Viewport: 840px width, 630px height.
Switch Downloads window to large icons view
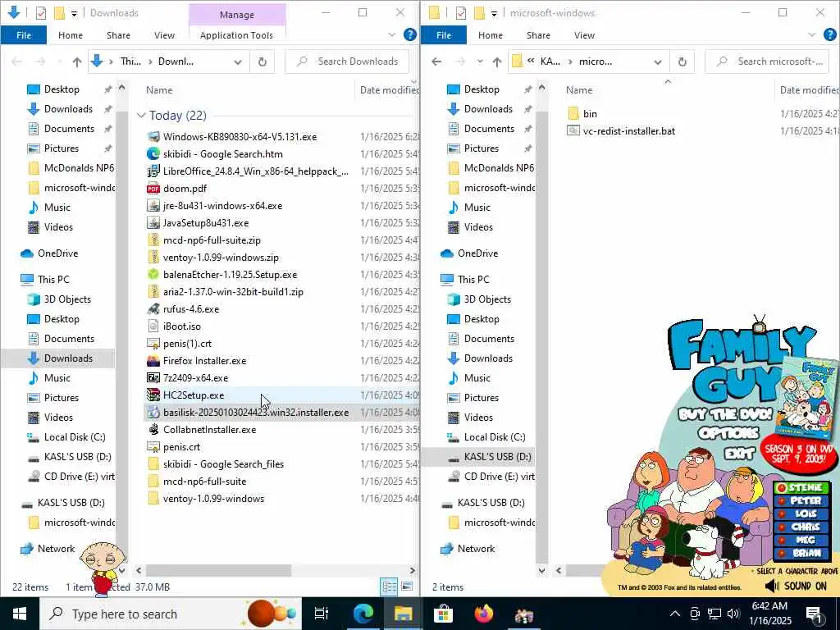407,587
